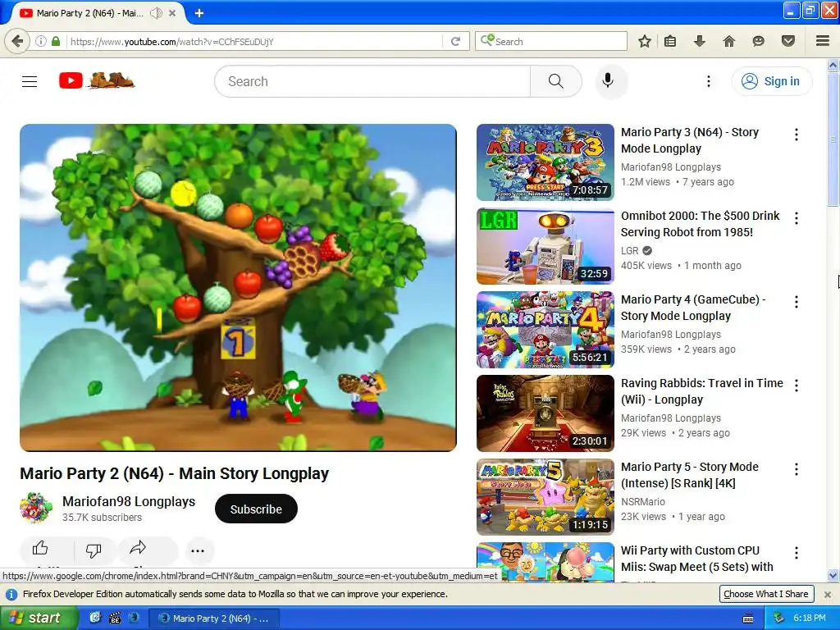Click LGR channel name under Omnibot video
The image size is (840, 630).
(629, 251)
